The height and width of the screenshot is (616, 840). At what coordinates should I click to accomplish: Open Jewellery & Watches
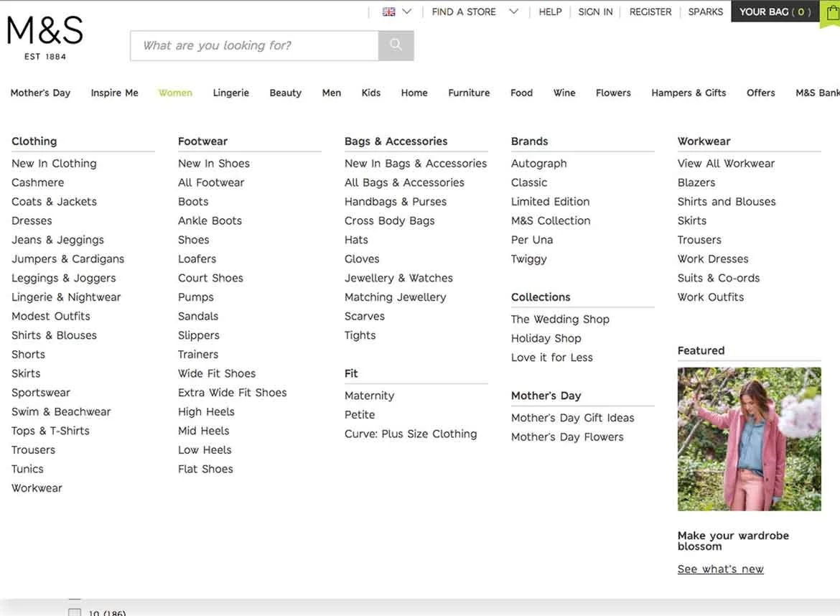(x=398, y=278)
